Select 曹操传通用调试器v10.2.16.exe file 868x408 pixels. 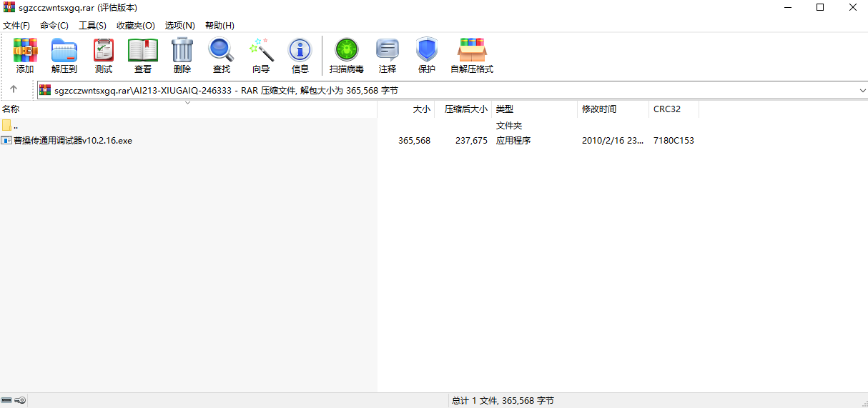tap(72, 141)
